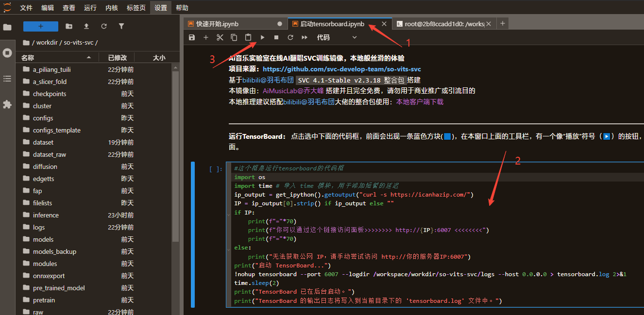Image resolution: width=644 pixels, height=315 pixels.
Task: Open the 本地客户端下载 link
Action: 420,102
